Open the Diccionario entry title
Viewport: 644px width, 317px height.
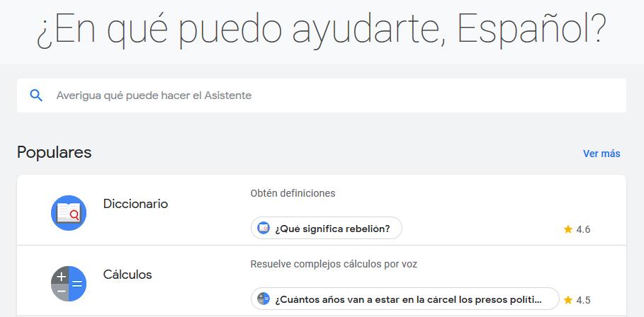coord(135,204)
